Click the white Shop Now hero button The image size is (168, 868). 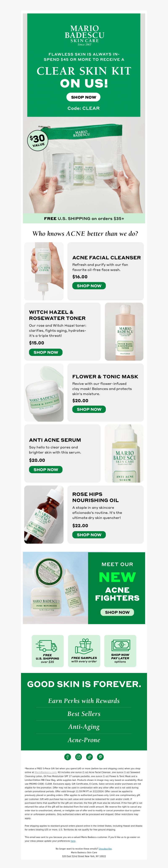(x=84, y=97)
